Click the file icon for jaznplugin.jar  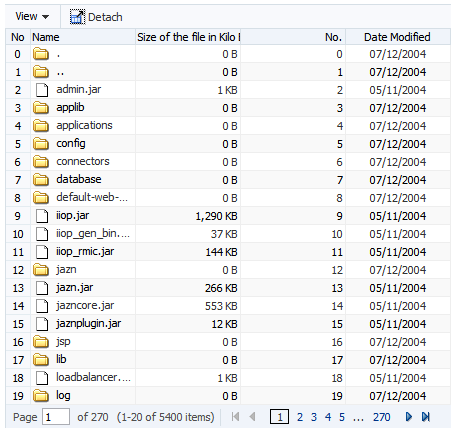[x=42, y=324]
